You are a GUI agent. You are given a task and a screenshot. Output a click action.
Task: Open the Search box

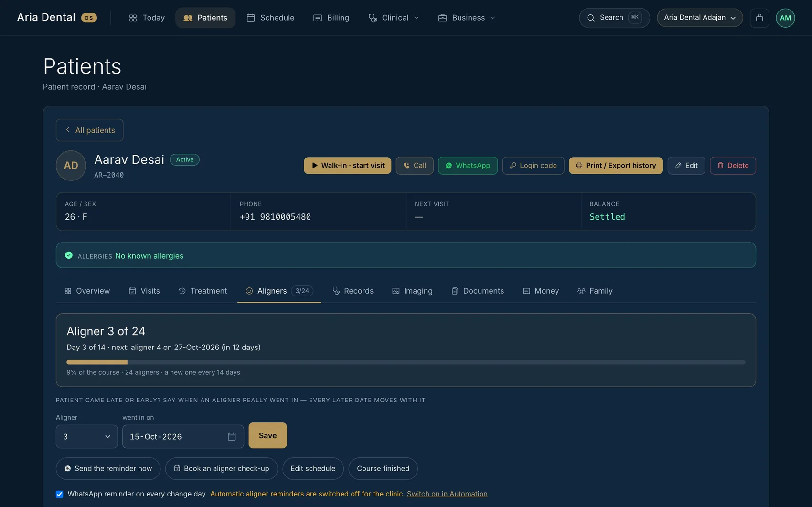coord(614,18)
